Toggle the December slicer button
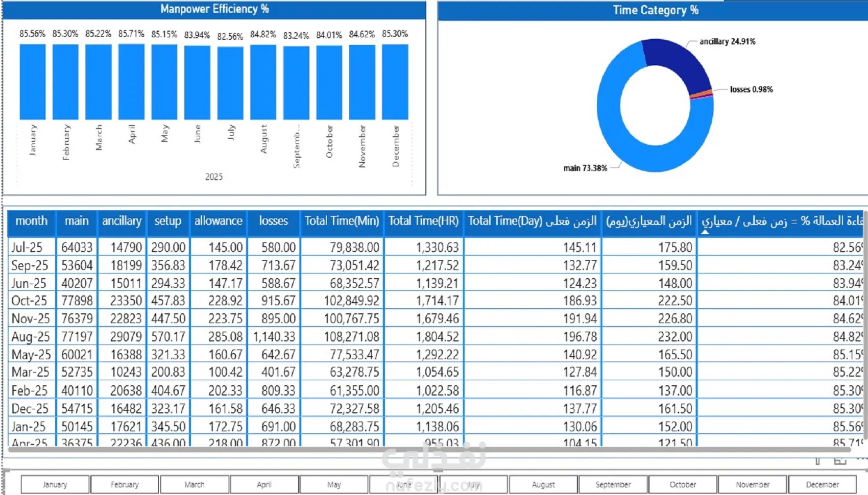 point(822,484)
